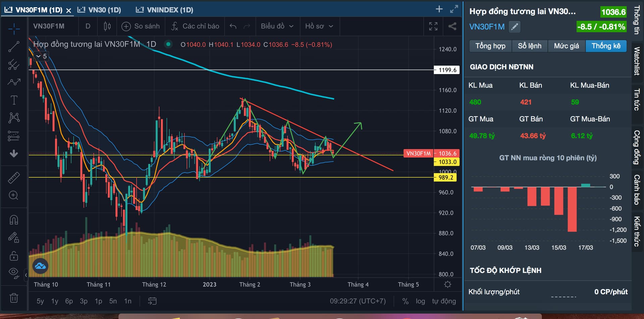644x319 pixels.
Task: Select the crosshair cursor tool
Action: point(14,28)
